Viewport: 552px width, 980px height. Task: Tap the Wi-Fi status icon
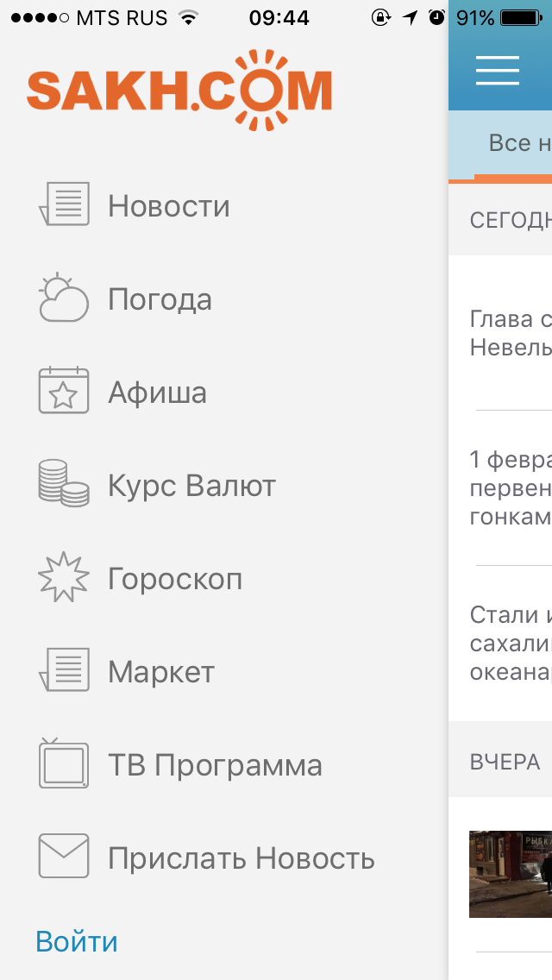click(187, 17)
